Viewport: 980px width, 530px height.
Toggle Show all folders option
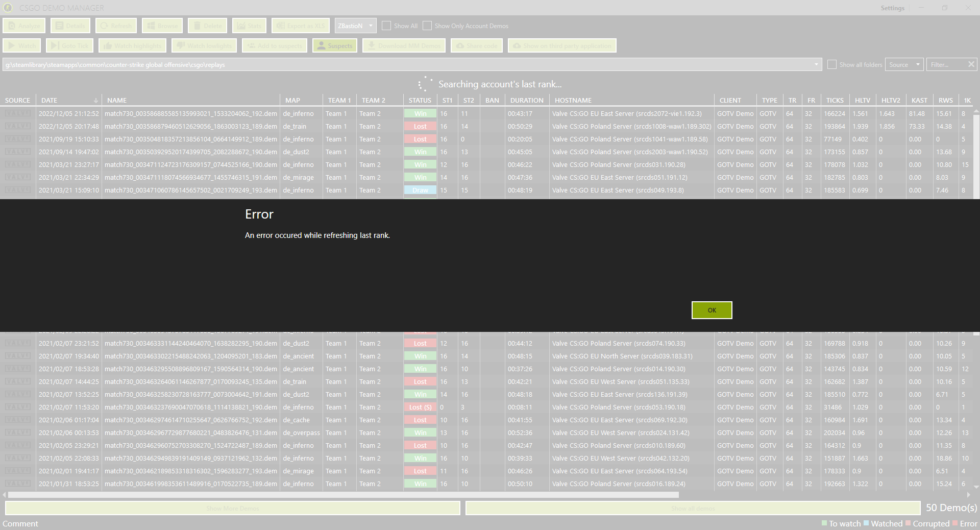pyautogui.click(x=832, y=64)
